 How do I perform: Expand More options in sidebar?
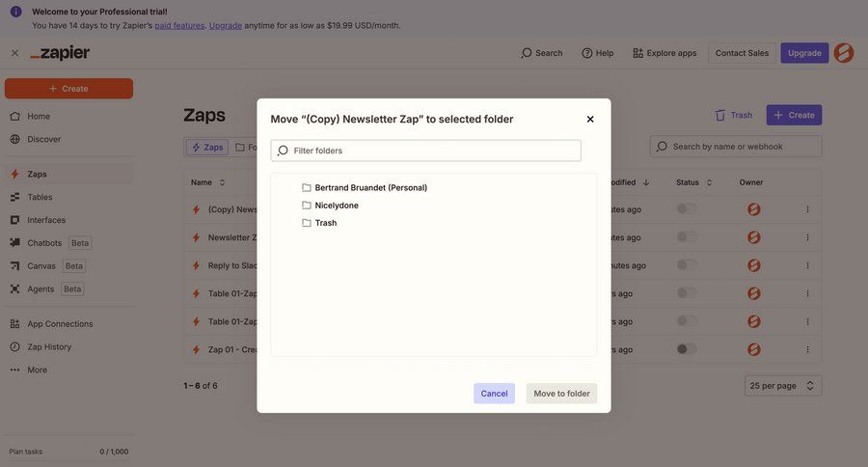(68, 371)
